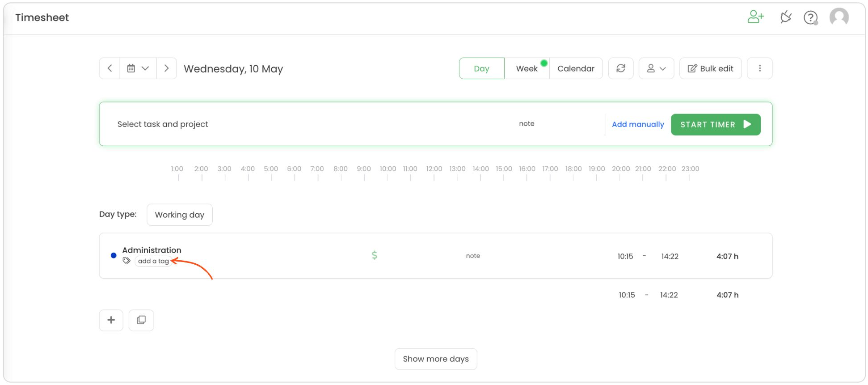Click the plus add entry button
The width and height of the screenshot is (868, 385).
coord(111,320)
